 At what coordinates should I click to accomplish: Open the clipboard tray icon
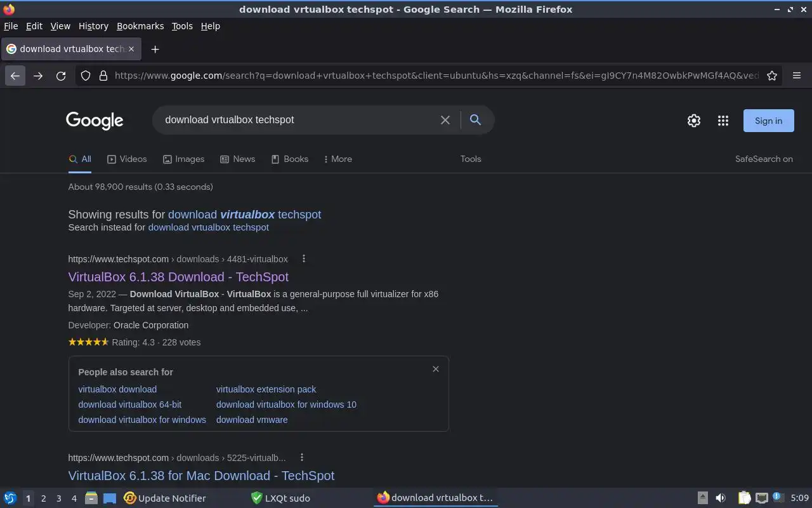click(744, 498)
